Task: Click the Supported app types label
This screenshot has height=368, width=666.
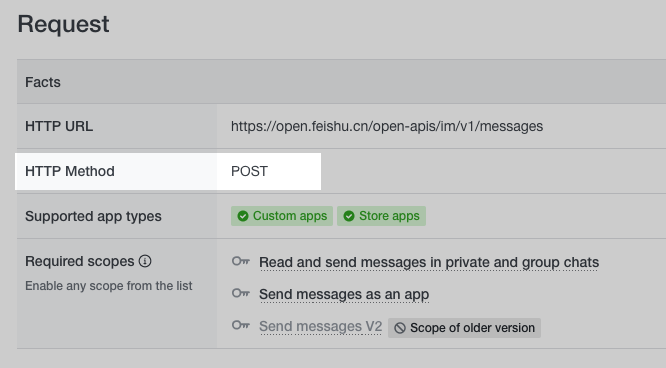Action: (x=93, y=216)
